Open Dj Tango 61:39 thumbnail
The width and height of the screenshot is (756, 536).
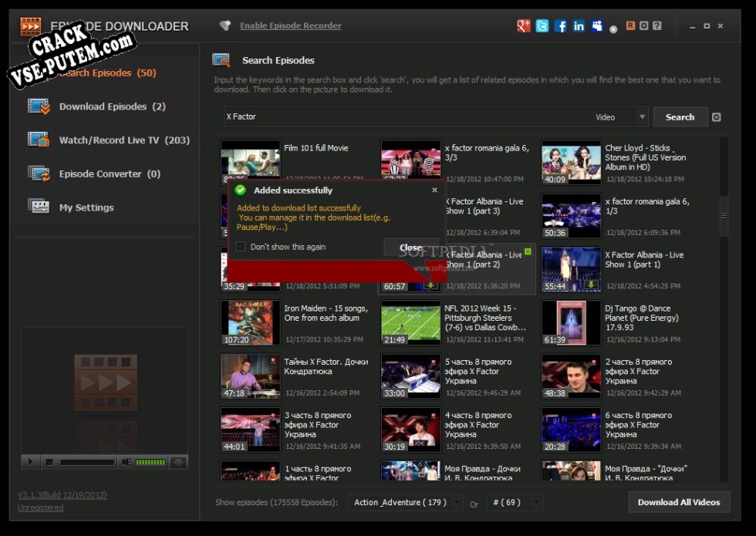tap(572, 322)
